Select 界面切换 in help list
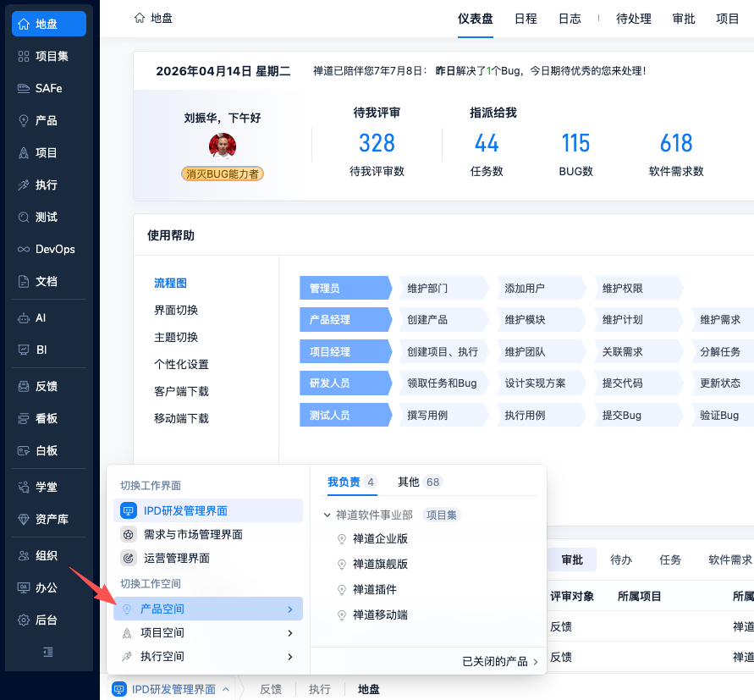The width and height of the screenshot is (754, 700). coord(176,310)
